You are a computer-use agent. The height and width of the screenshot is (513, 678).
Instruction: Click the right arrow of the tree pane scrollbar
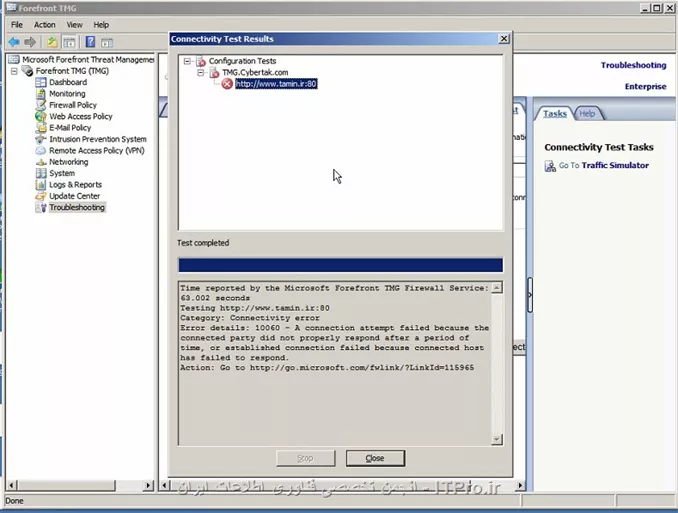(148, 485)
